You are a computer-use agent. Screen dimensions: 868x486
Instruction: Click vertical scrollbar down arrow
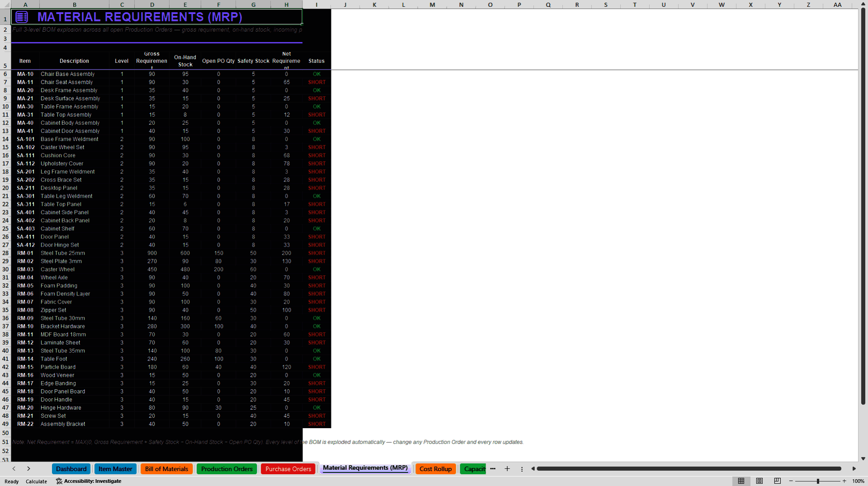[863, 458]
